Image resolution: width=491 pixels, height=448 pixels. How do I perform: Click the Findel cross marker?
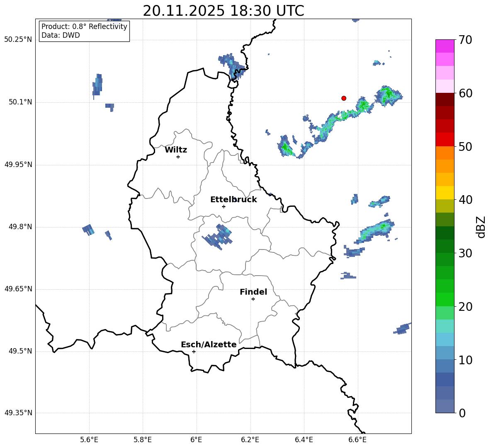(253, 299)
